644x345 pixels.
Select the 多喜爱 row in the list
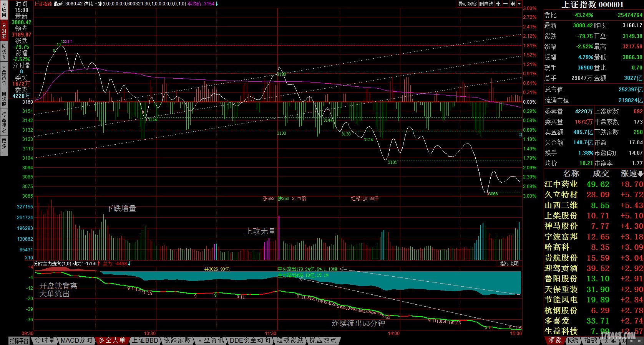pos(593,320)
